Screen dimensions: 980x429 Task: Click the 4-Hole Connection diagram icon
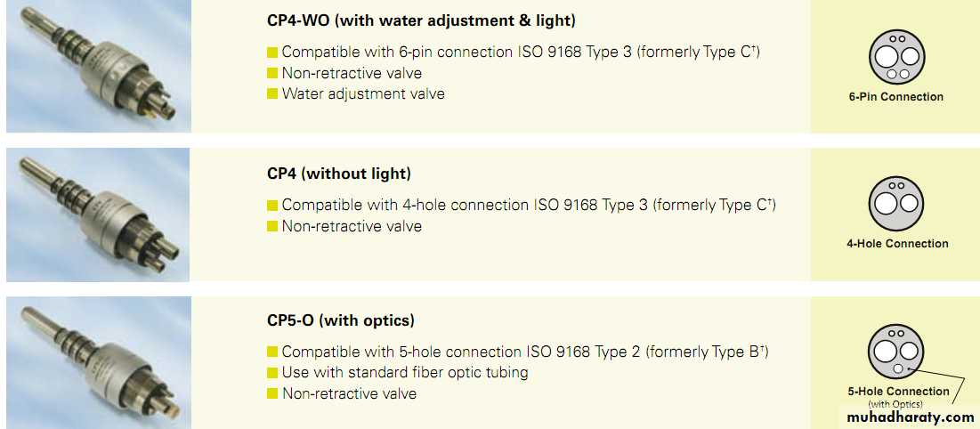tap(896, 204)
